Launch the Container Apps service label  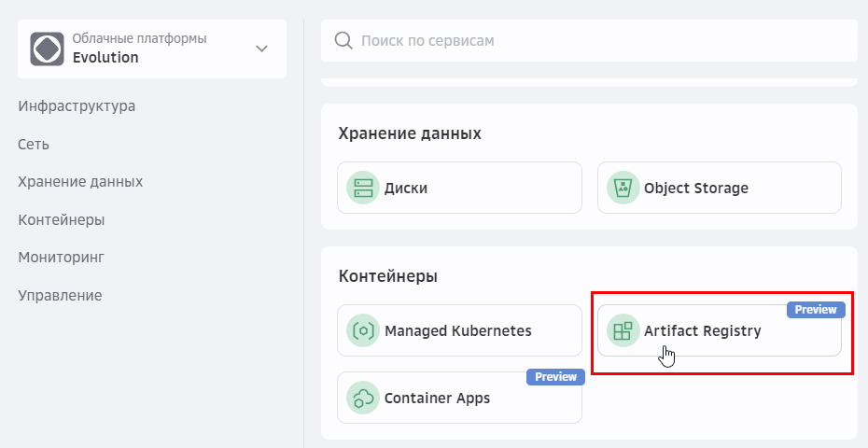pos(437,398)
